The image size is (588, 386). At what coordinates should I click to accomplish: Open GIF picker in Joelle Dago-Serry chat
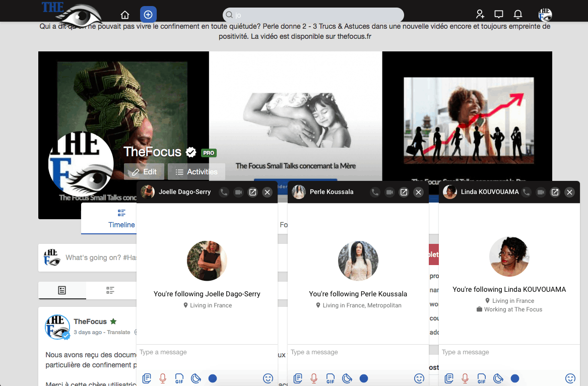coord(179,378)
